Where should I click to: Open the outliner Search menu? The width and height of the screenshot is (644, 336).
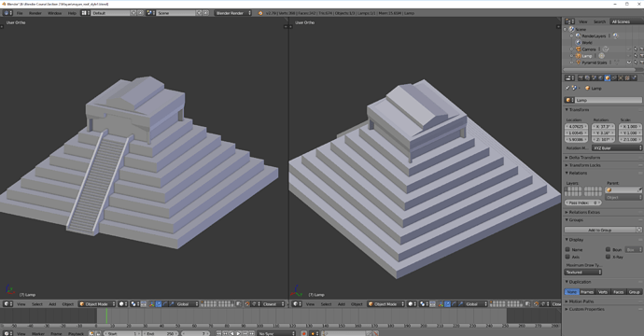(599, 21)
